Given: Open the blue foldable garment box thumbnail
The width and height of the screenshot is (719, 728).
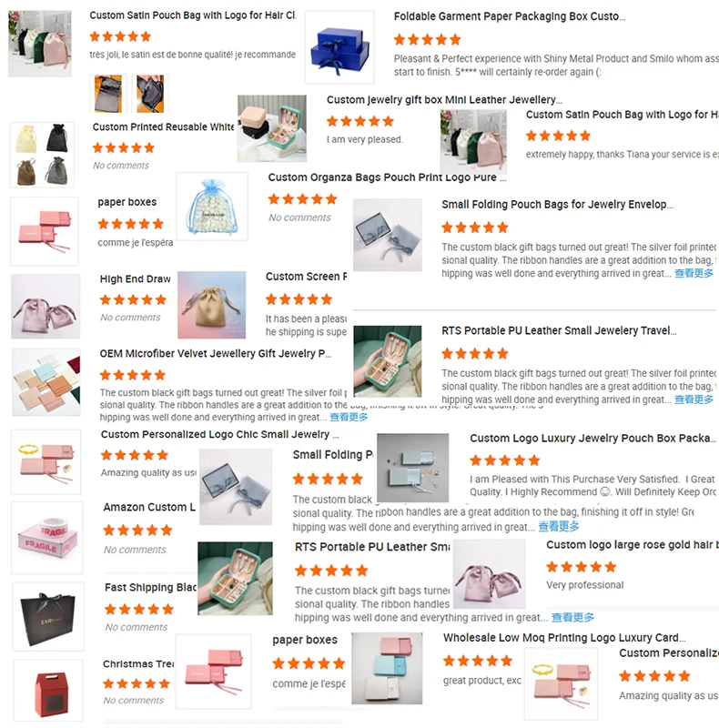Looking at the screenshot, I should (x=339, y=47).
